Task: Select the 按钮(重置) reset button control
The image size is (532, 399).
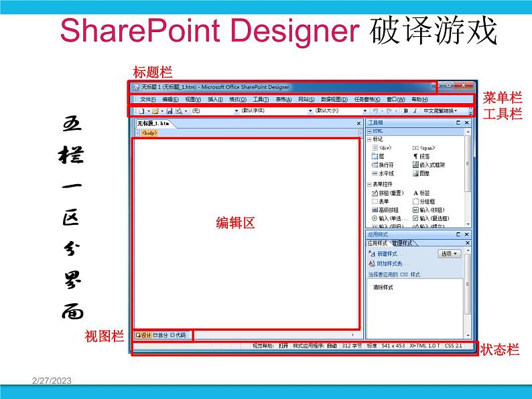Action: pyautogui.click(x=388, y=193)
